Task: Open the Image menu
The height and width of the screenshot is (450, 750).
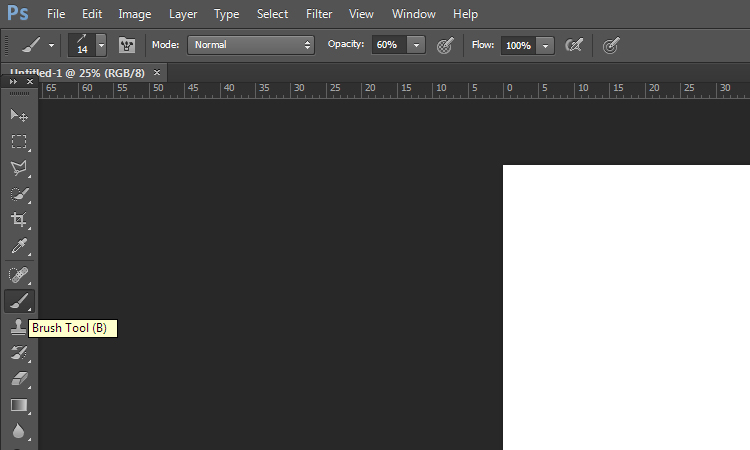Action: [x=135, y=14]
